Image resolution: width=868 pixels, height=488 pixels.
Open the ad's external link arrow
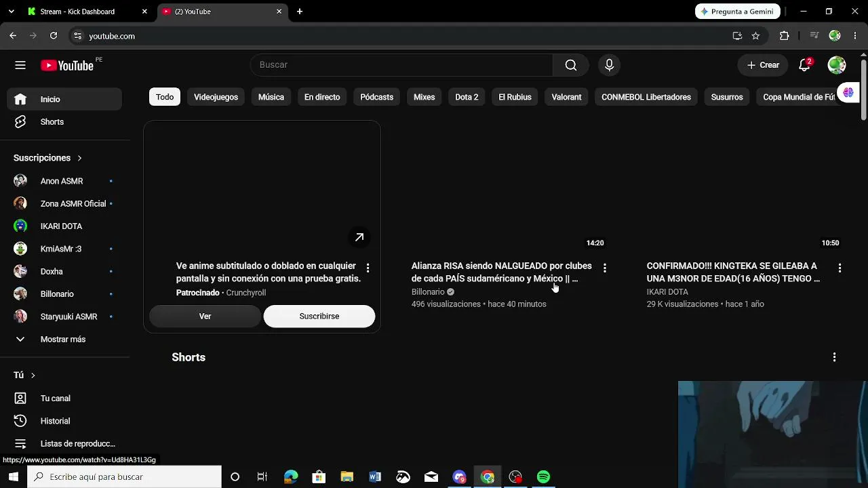[x=359, y=237]
